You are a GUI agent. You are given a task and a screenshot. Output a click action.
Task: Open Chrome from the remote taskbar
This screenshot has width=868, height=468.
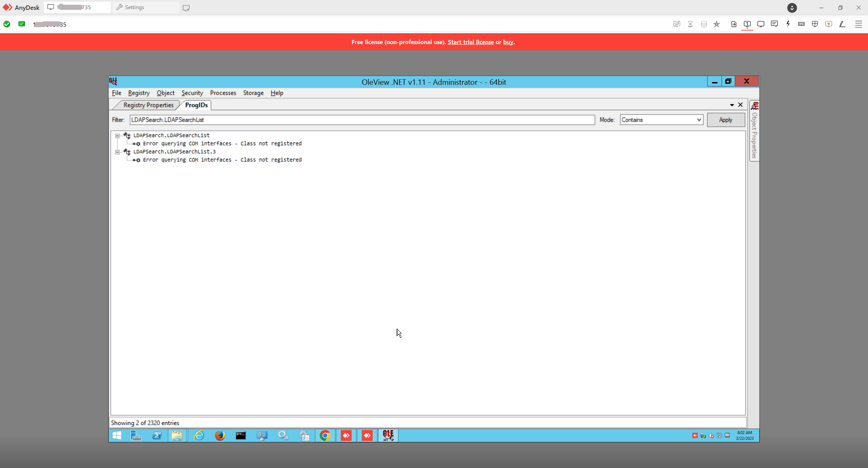click(325, 435)
